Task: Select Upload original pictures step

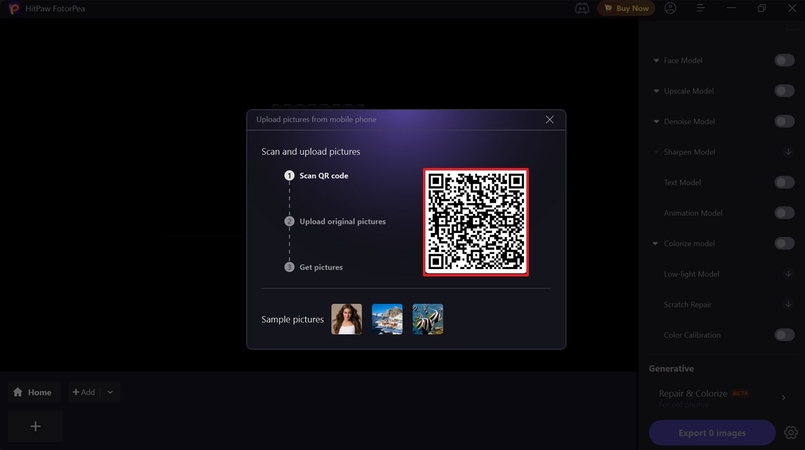Action: [335, 221]
